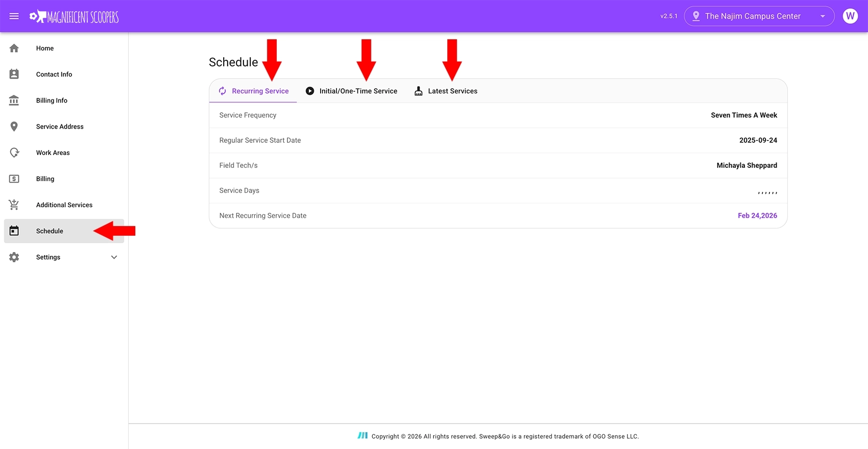Viewport: 868px width, 449px height.
Task: Click the Work Areas icon
Action: point(14,153)
